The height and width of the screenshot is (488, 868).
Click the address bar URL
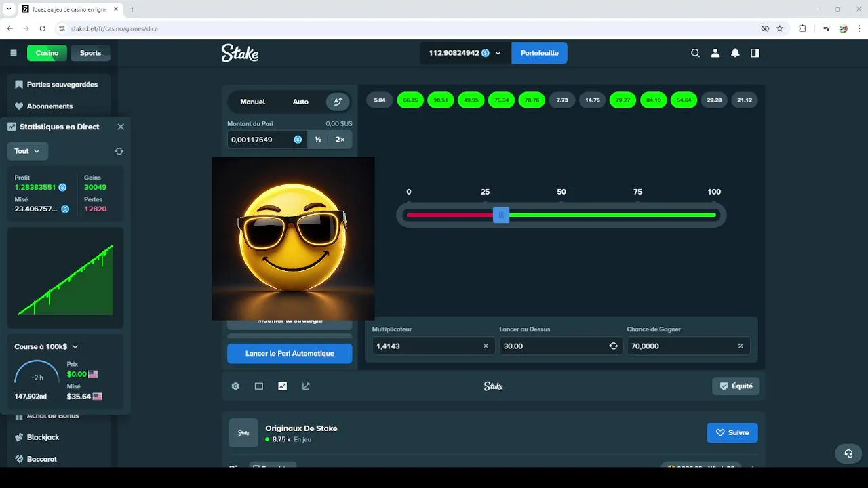115,28
